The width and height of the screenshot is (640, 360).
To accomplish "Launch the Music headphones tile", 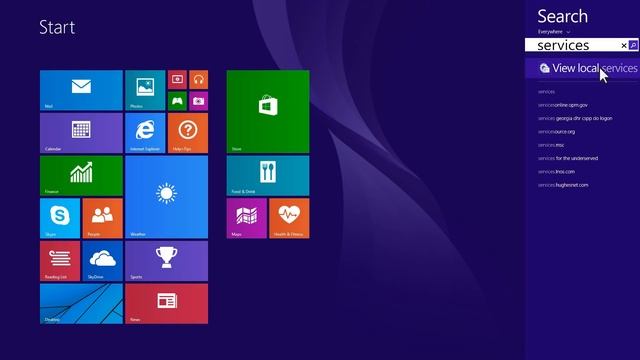I will click(x=198, y=80).
